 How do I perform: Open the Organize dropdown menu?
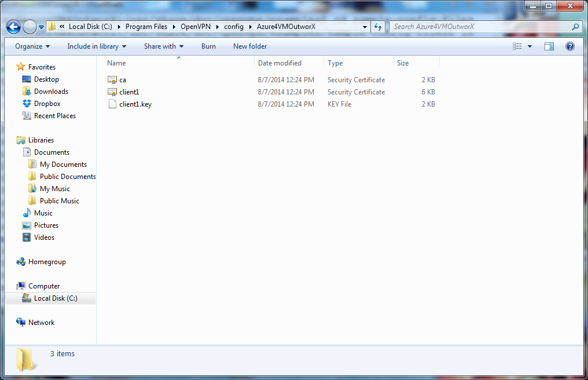pyautogui.click(x=32, y=46)
